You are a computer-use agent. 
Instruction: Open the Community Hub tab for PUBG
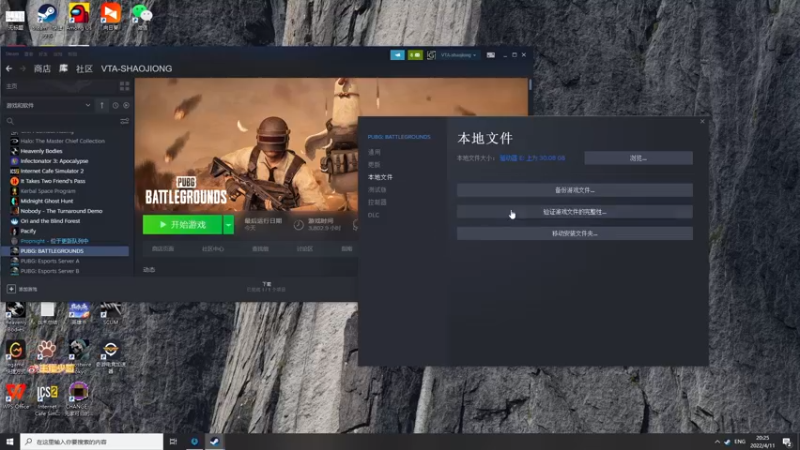click(213, 249)
